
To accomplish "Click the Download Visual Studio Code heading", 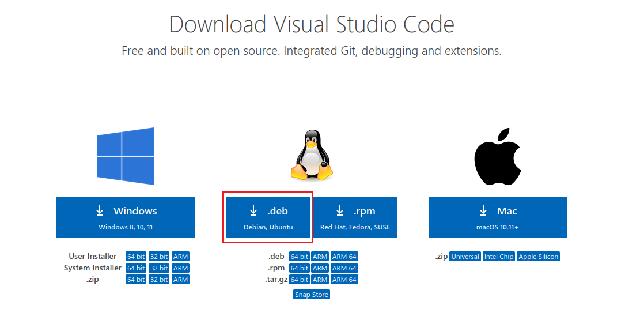I will 312,25.
